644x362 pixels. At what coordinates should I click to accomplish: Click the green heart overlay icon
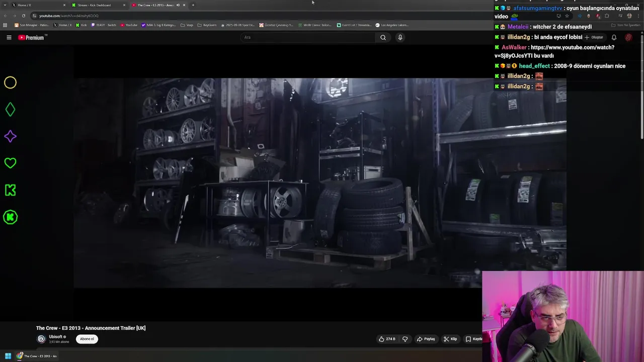(x=10, y=163)
